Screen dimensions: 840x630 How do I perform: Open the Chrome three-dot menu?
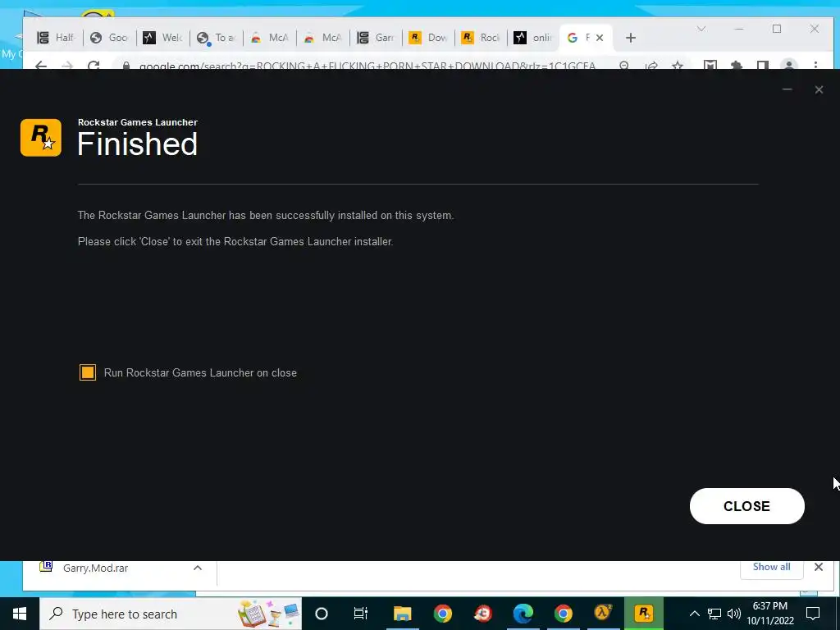(x=815, y=66)
